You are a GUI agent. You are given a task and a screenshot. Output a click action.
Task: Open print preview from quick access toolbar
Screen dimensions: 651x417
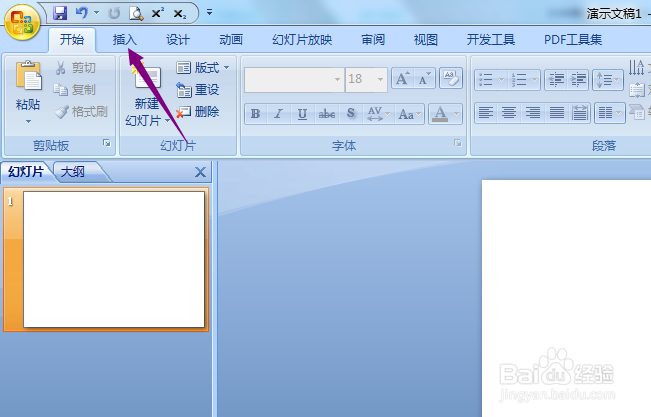[136, 13]
